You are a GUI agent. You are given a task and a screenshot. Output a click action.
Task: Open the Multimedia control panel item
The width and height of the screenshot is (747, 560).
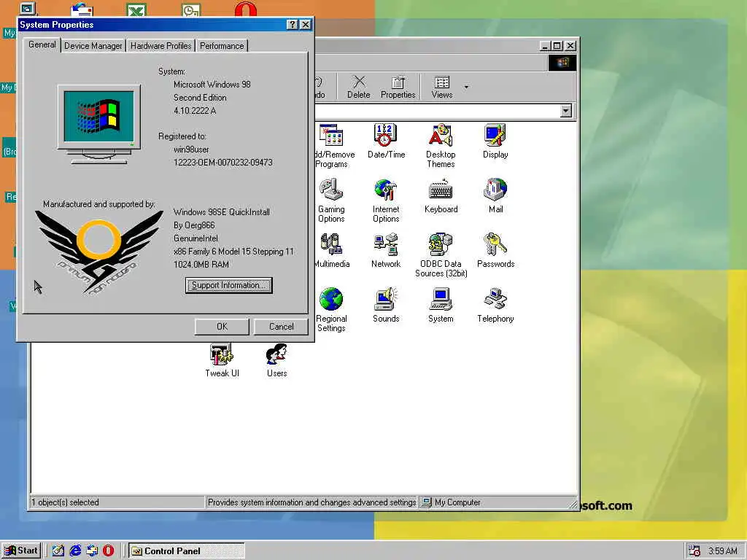[x=332, y=251]
